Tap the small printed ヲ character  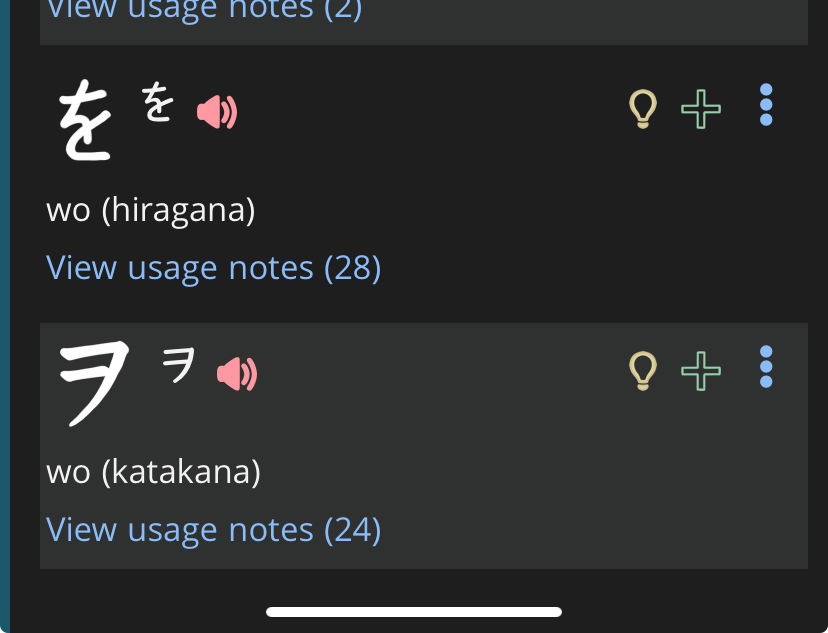[180, 364]
